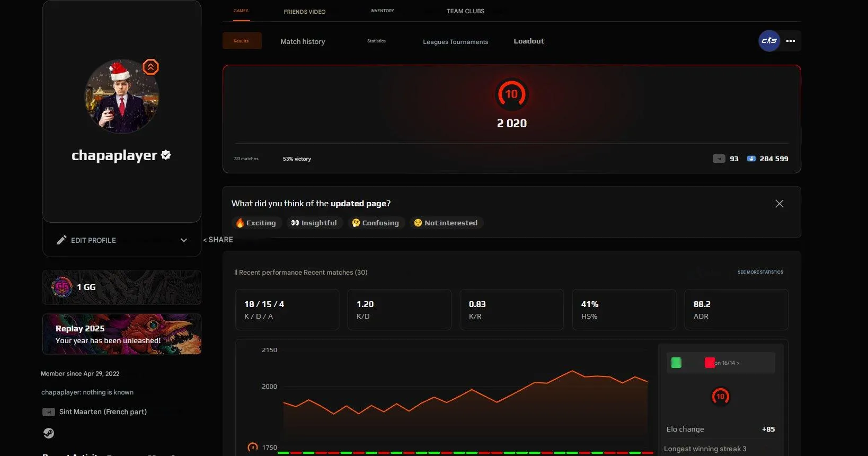
Task: Choose the Not interested feedback option
Action: pyautogui.click(x=446, y=223)
